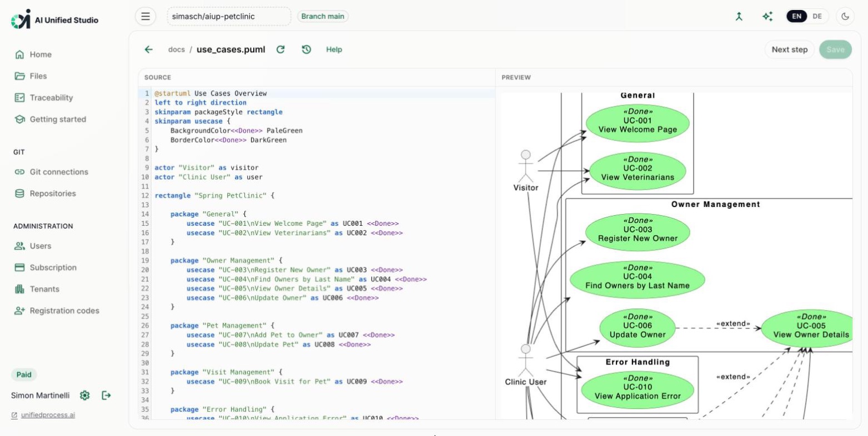Click the merge branch icon in header
This screenshot has height=436, width=868.
pos(739,17)
